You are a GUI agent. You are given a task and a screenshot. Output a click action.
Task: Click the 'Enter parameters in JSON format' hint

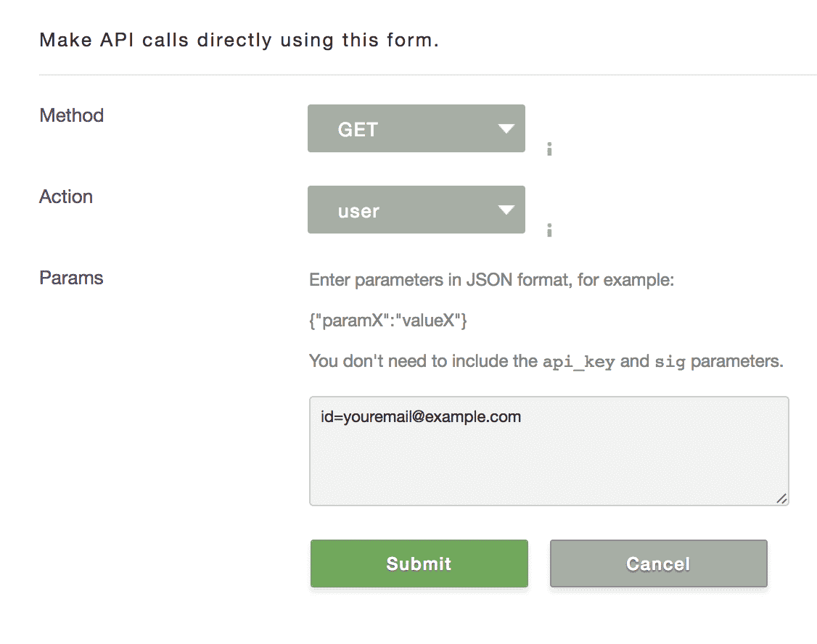(x=491, y=280)
